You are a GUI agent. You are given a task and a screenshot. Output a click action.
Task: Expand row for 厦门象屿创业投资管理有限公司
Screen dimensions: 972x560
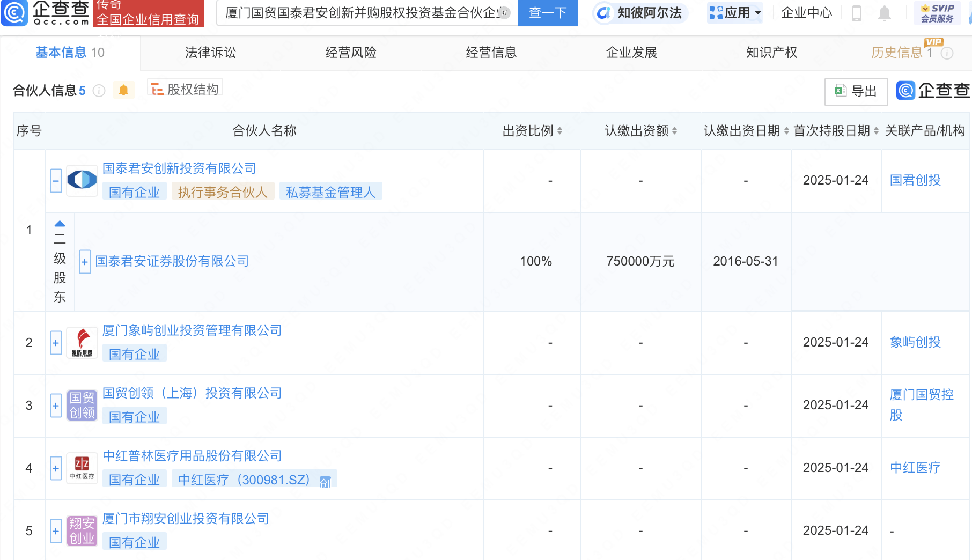point(56,343)
